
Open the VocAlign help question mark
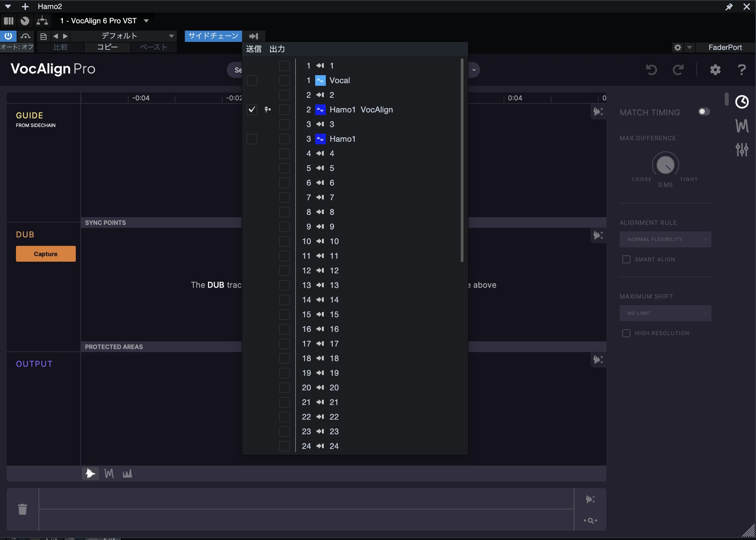click(x=742, y=70)
